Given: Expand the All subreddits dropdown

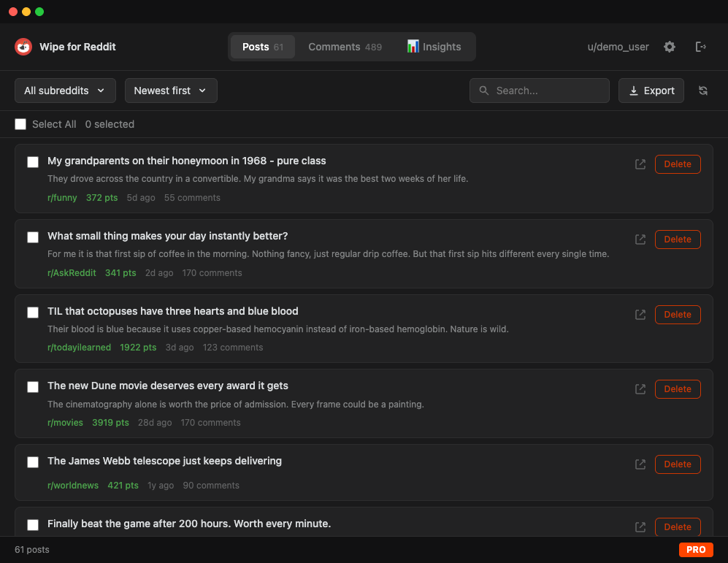Looking at the screenshot, I should [65, 91].
